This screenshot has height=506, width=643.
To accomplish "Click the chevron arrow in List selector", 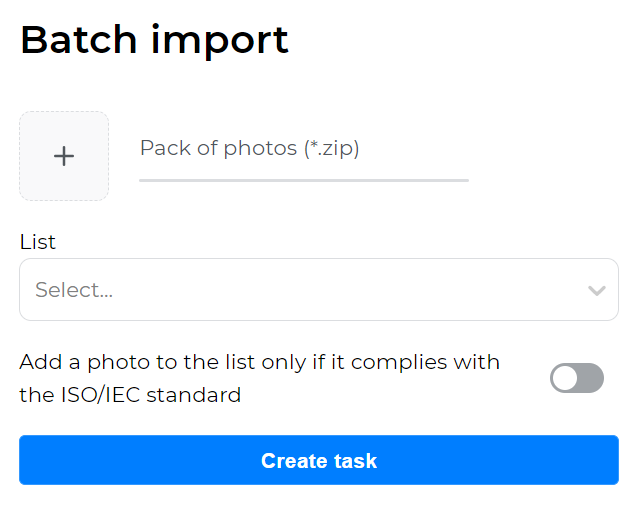I will [x=597, y=291].
